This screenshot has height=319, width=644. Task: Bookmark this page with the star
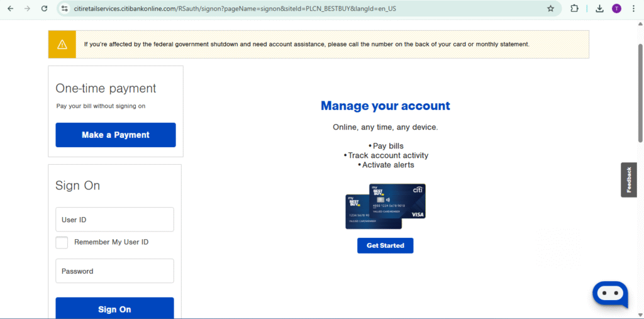click(550, 9)
